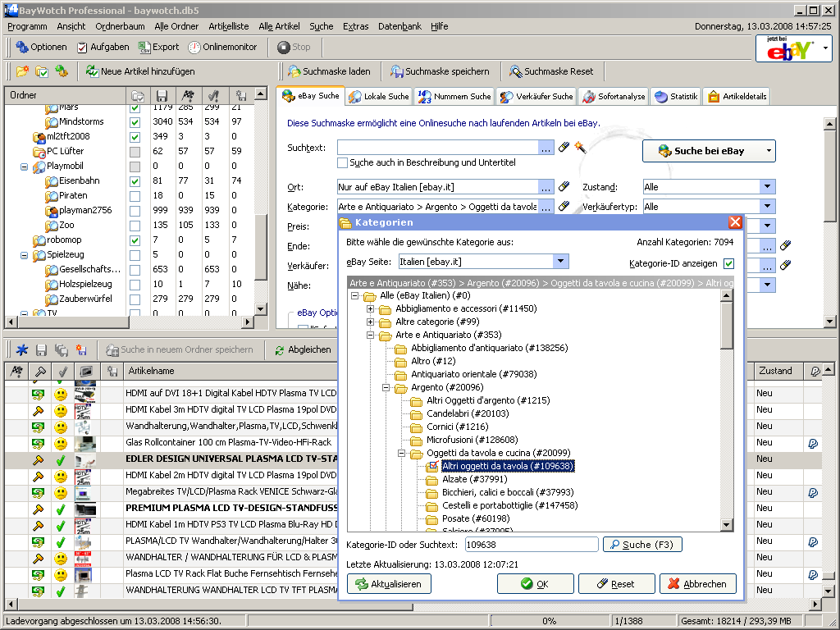Expand the Abbigliamento e accessori category
840x630 pixels.
pyautogui.click(x=370, y=308)
